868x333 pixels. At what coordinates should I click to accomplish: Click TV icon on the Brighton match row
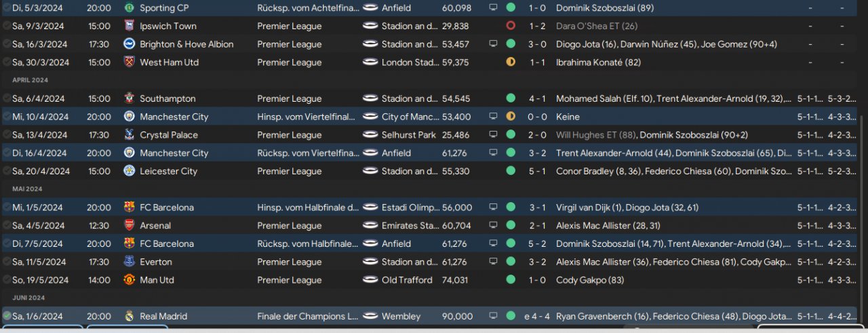pos(493,44)
